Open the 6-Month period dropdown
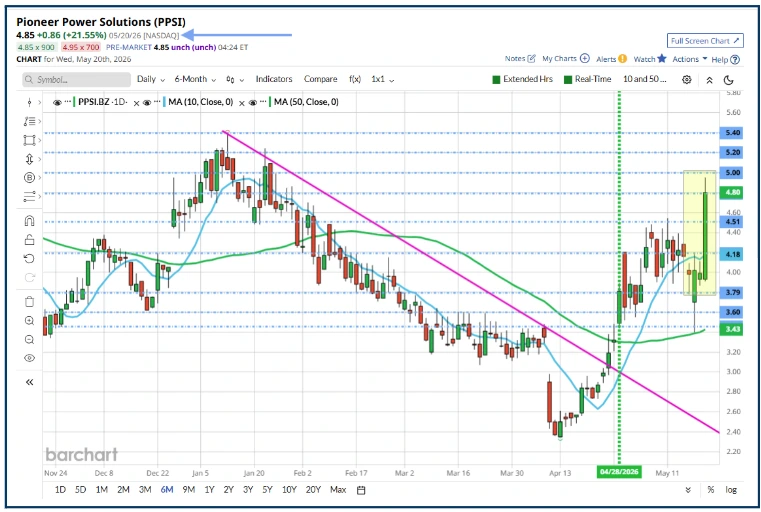Image resolution: width=761 pixels, height=512 pixels. coord(195,79)
